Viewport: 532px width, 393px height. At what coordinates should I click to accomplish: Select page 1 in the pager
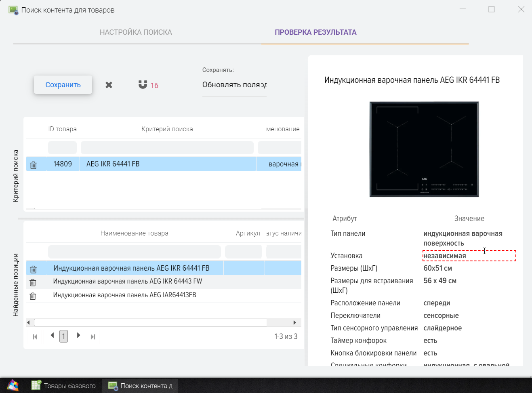pos(63,336)
